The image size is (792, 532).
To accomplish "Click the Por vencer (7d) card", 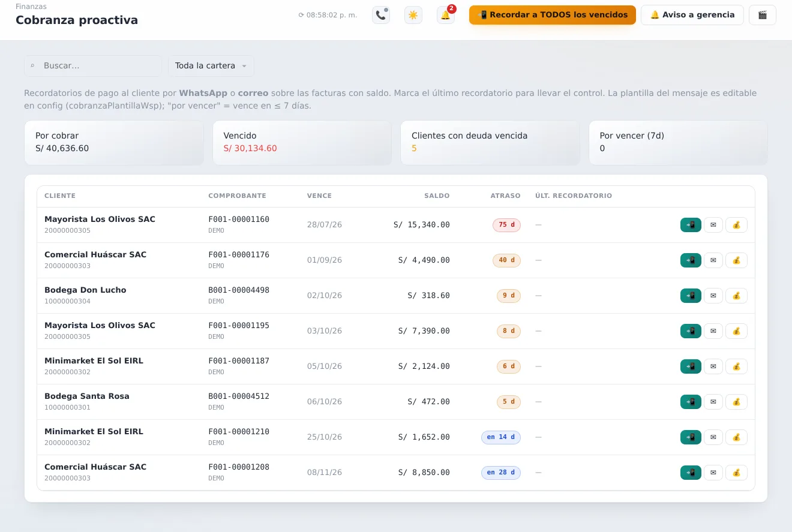I will 678,143.
